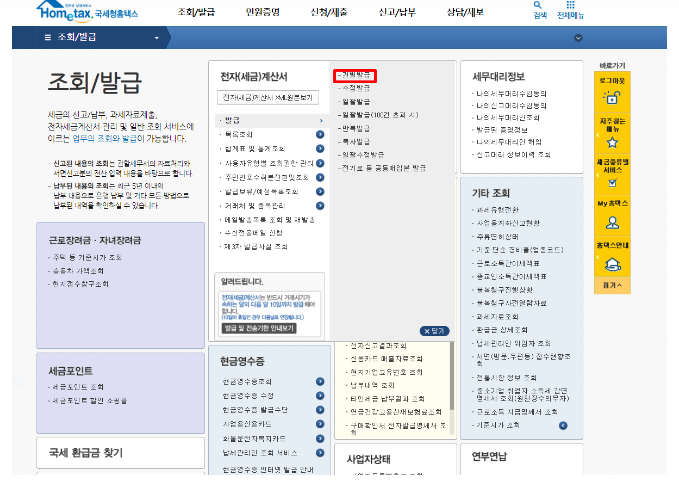Open the 전체메뉴 grid icon
The width and height of the screenshot is (679, 483).
click(570, 5)
